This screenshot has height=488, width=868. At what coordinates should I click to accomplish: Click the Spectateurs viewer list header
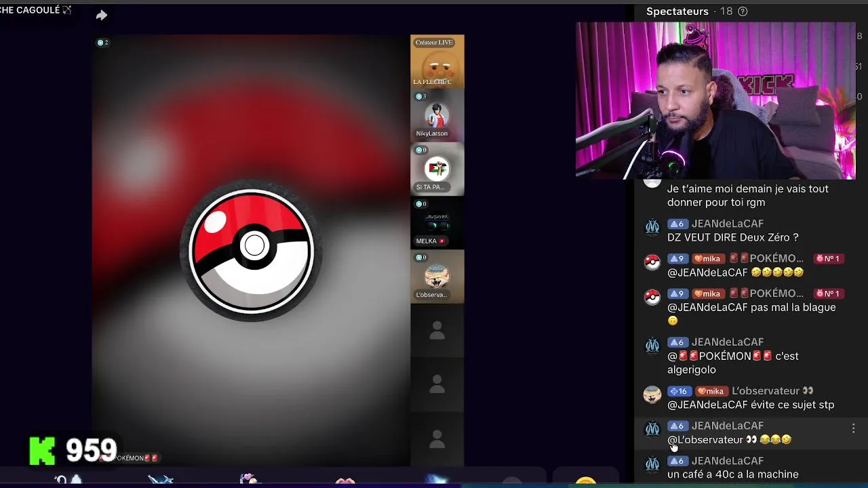[x=677, y=12]
